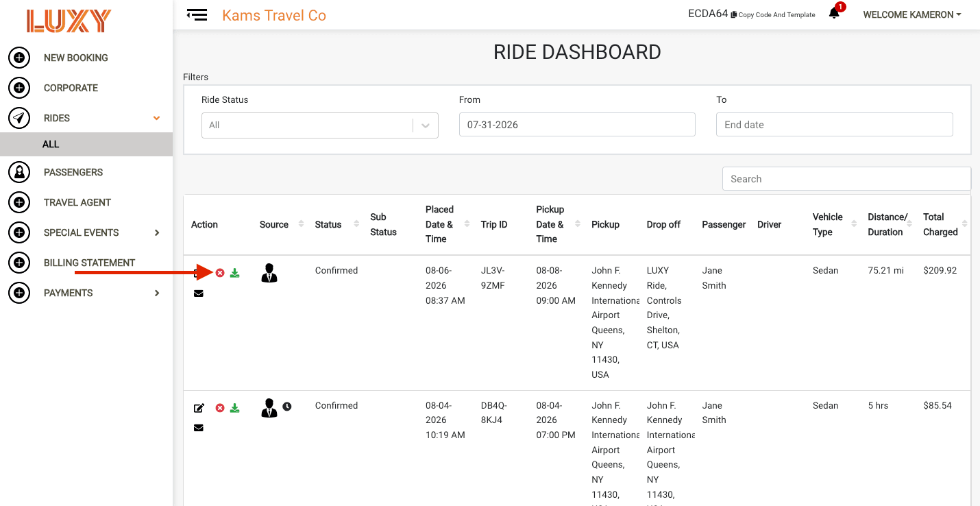Select trip ID JL3V-9ZMF text
The height and width of the screenshot is (506, 980).
pos(493,278)
